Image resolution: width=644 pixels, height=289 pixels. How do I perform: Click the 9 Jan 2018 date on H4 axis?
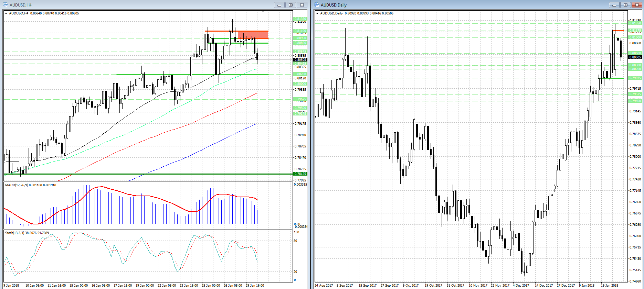[11, 286]
